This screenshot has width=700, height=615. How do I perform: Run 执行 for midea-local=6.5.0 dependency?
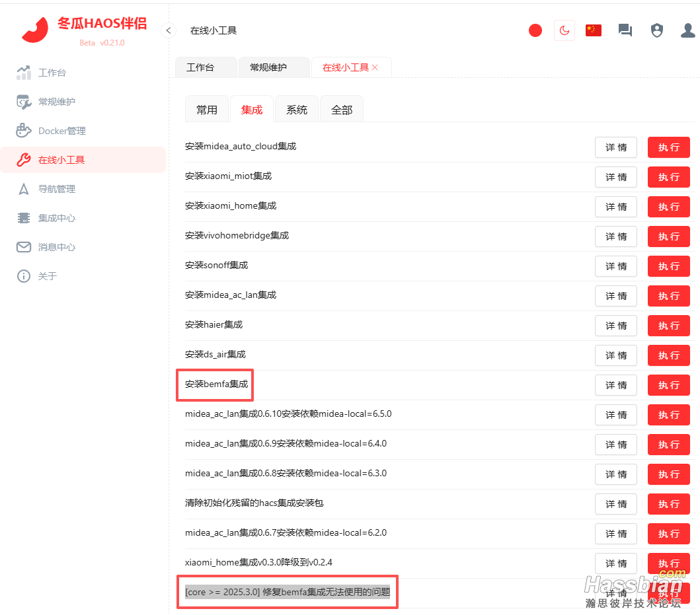click(x=669, y=415)
